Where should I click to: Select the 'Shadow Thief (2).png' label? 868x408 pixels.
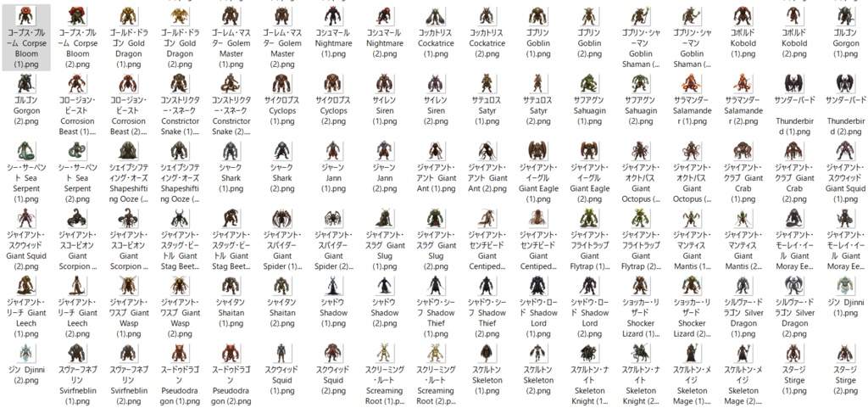(x=487, y=318)
